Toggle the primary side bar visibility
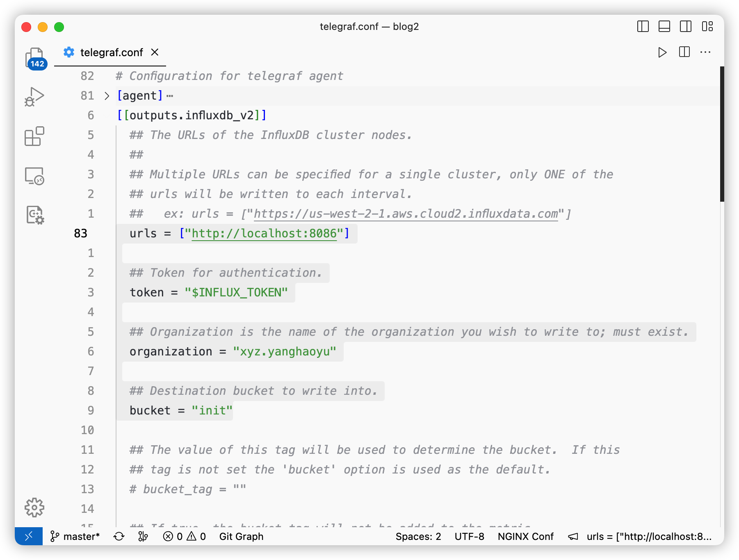Image resolution: width=739 pixels, height=560 pixels. click(643, 27)
